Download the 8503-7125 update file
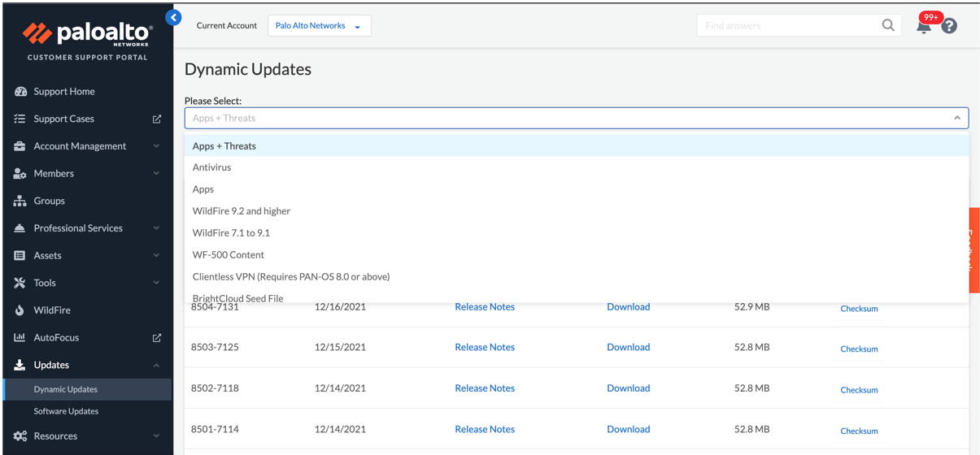980x455 pixels. point(628,347)
